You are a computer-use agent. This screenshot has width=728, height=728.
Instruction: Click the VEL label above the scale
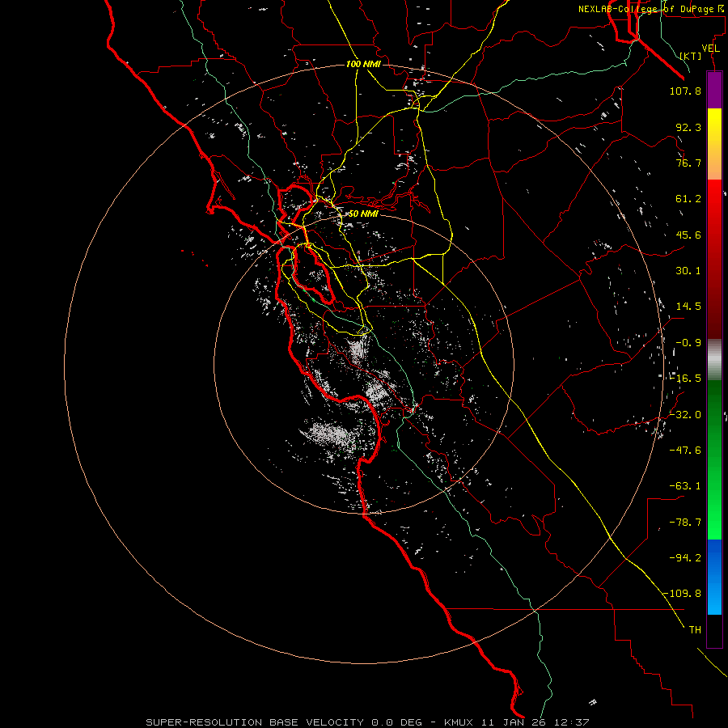pyautogui.click(x=710, y=49)
